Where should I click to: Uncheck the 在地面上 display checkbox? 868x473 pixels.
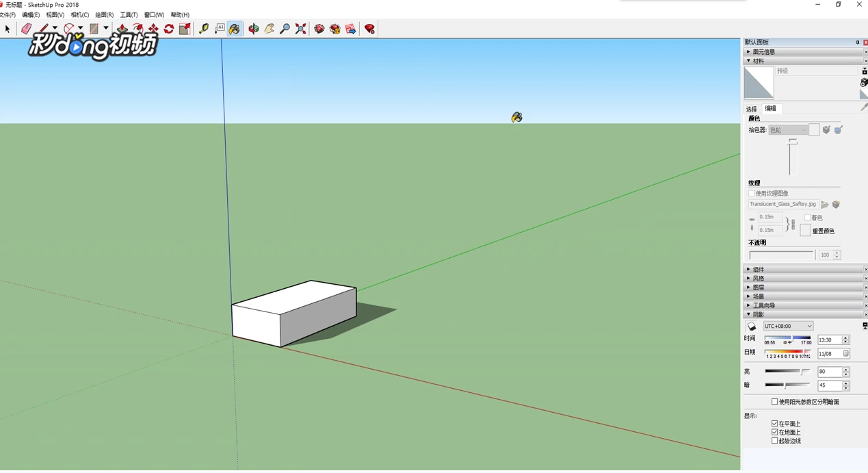(774, 432)
